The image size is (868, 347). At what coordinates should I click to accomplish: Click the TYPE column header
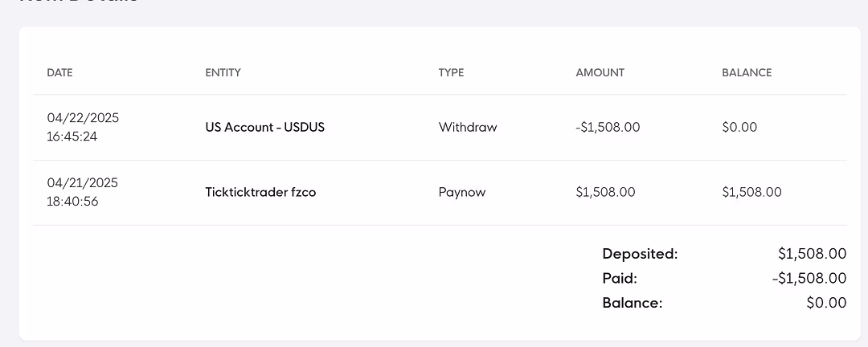[x=451, y=72]
